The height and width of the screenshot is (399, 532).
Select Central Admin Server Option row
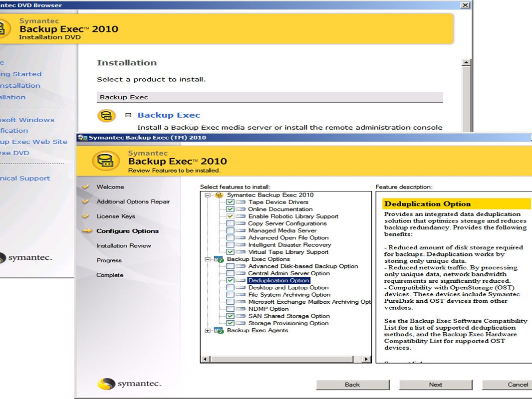pyautogui.click(x=289, y=273)
